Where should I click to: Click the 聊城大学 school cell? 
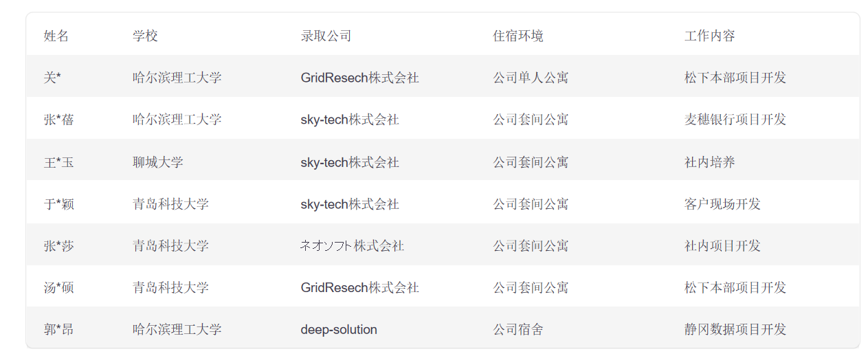(x=158, y=162)
